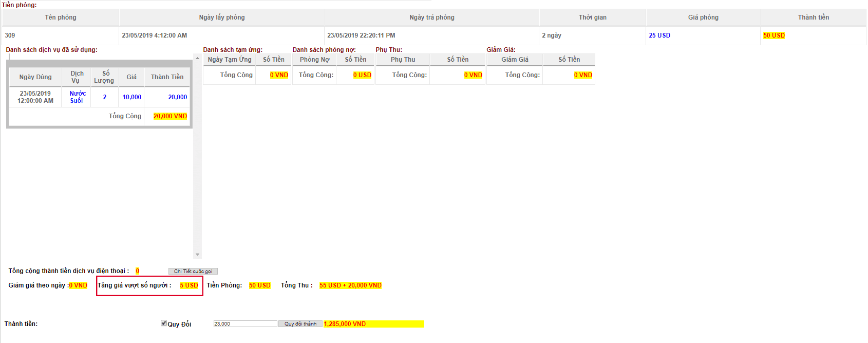
Task: Click the service list scroll down arrow
Action: point(197,255)
